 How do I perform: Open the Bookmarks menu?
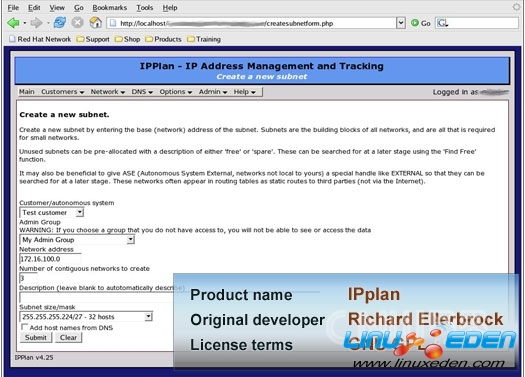(x=109, y=7)
